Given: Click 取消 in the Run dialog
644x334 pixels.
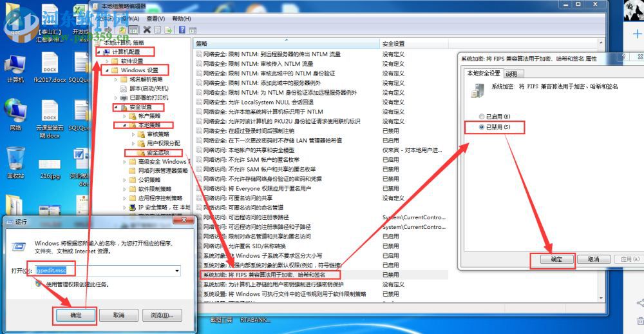Looking at the screenshot, I should [118, 315].
